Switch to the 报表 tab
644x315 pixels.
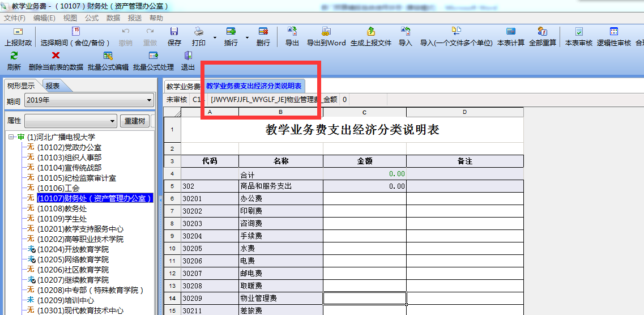(53, 86)
